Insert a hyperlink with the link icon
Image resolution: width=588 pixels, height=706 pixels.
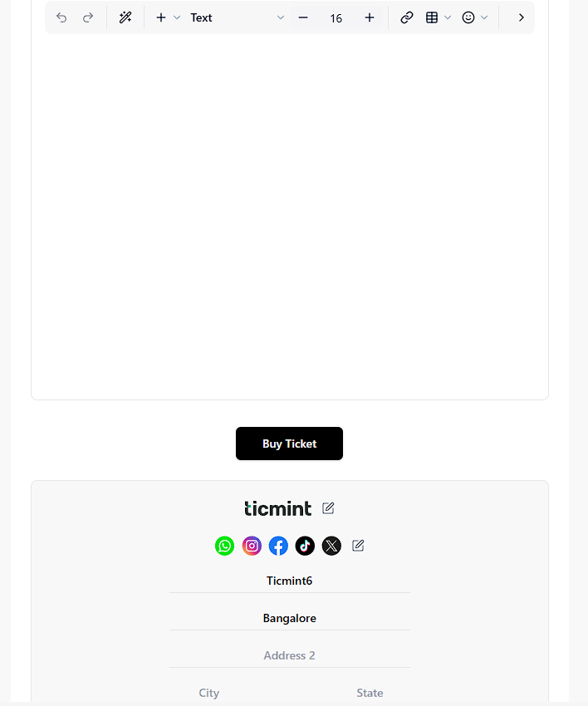tap(407, 17)
